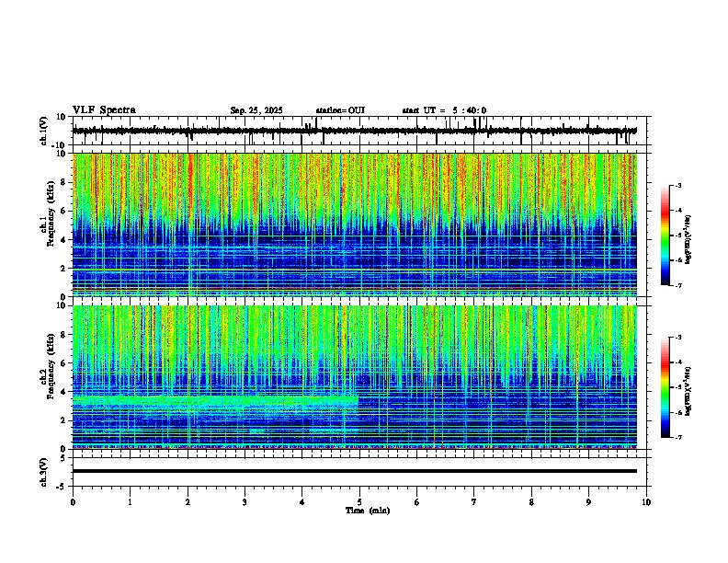Image resolution: width=728 pixels, height=563 pixels.
Task: Click the "2" tick on the time axis
Action: click(188, 502)
